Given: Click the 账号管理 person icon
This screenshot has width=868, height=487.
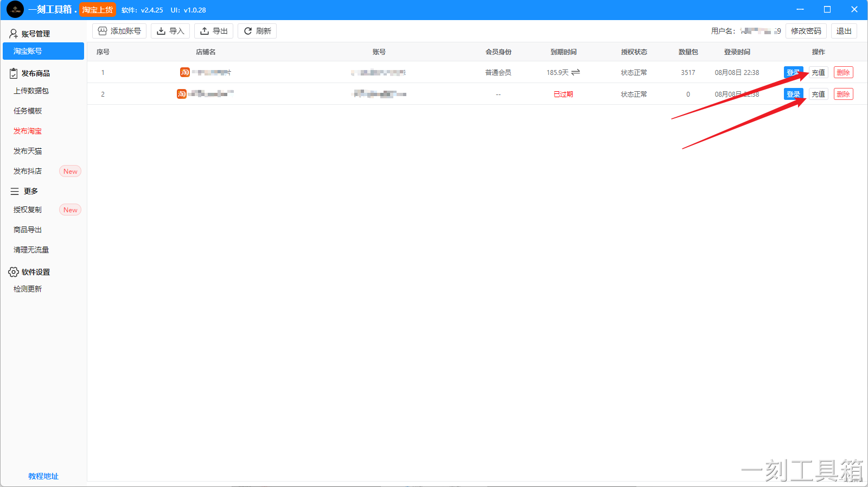Looking at the screenshot, I should (14, 34).
